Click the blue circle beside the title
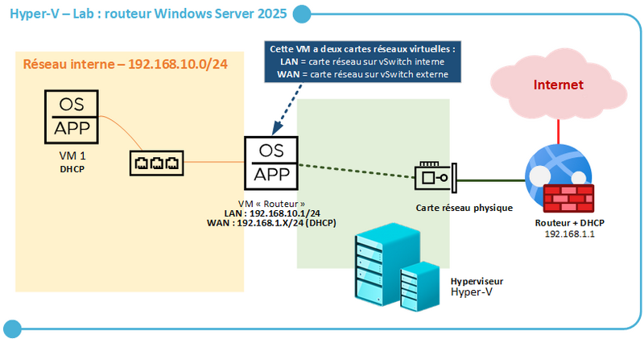The width and height of the screenshot is (644, 339). click(302, 14)
